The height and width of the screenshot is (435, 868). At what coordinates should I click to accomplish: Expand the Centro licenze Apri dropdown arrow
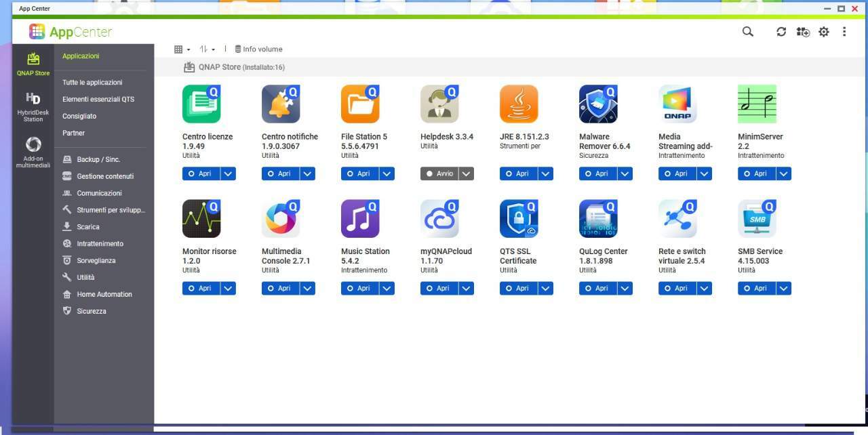click(229, 174)
